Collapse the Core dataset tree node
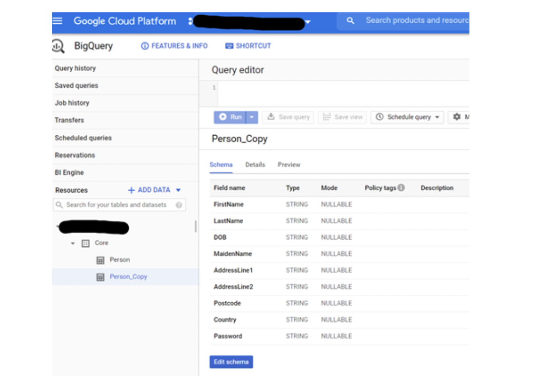Screen dimensions: 535x392 click(73, 243)
